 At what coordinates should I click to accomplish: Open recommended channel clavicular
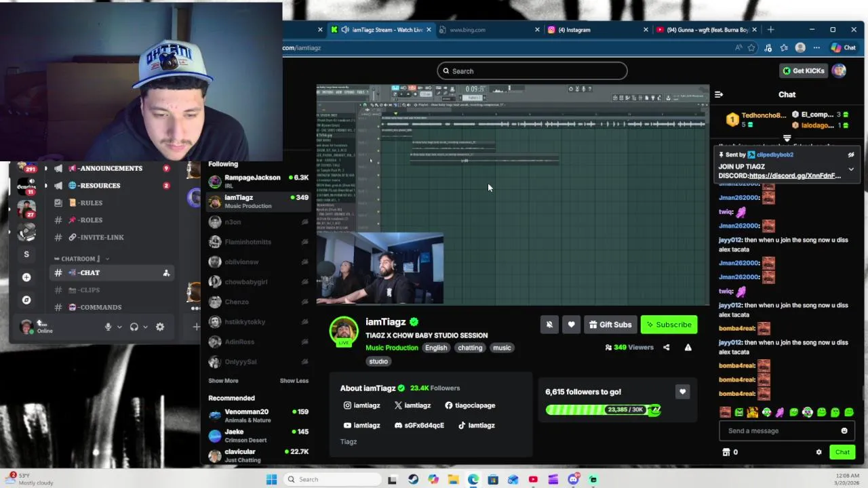[x=258, y=455]
